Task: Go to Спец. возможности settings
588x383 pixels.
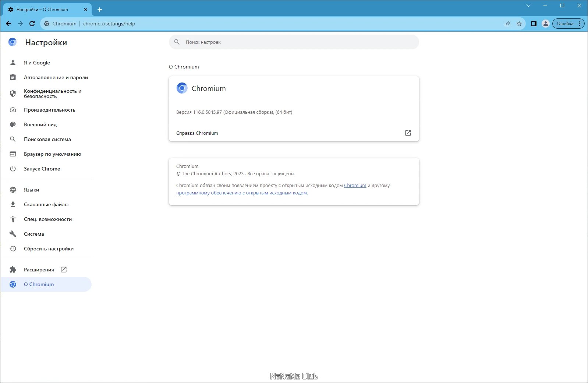Action: (x=46, y=219)
